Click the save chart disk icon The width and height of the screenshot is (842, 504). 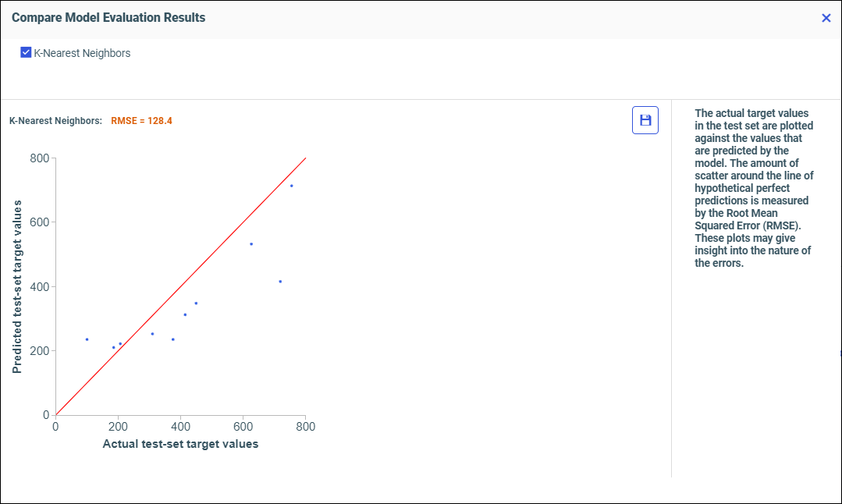645,120
